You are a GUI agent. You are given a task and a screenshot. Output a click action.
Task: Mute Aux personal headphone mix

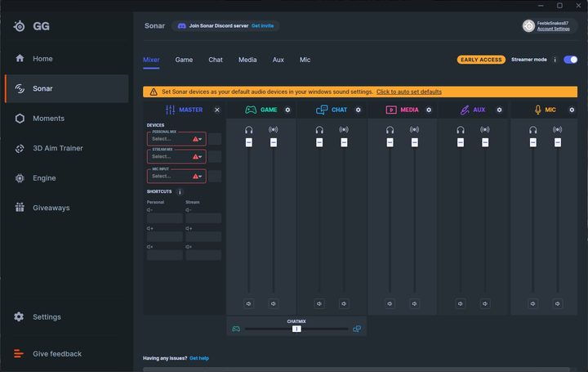460,303
